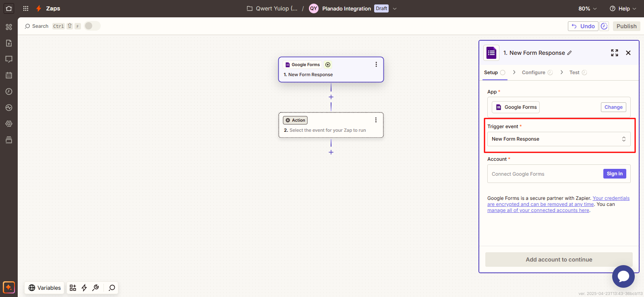
Task: Open the 'Your credentials are encrypted' link
Action: [x=558, y=201]
